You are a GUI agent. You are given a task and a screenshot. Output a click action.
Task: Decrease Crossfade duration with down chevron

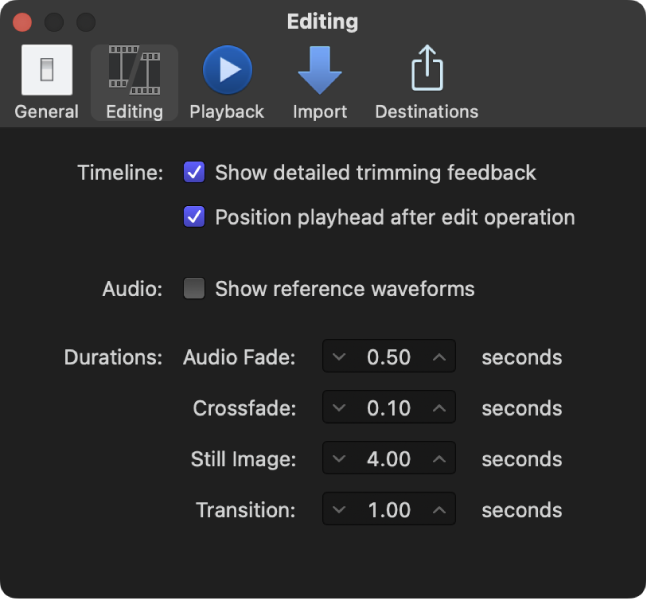point(339,408)
